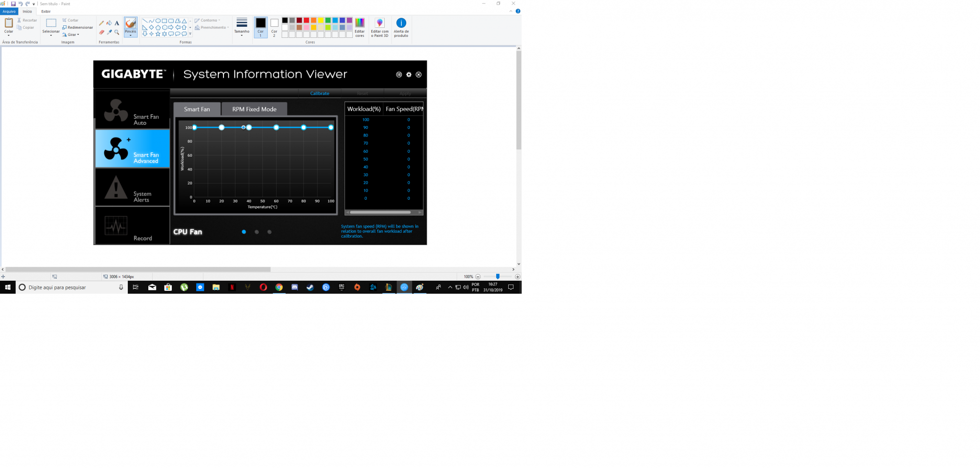Open the Selecionar dropdown arrow
The width and height of the screenshot is (980, 468).
pos(51,35)
